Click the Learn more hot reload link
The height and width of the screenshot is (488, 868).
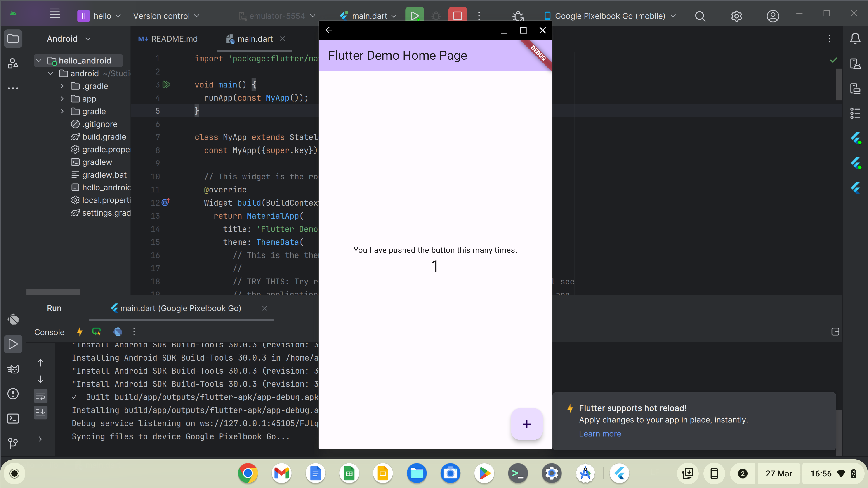[600, 434]
